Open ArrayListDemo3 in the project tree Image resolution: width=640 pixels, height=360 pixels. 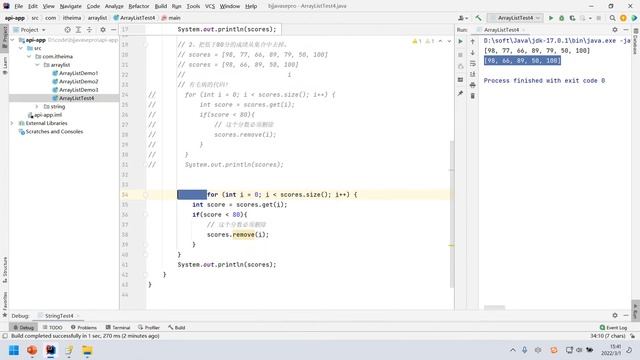pyautogui.click(x=78, y=90)
